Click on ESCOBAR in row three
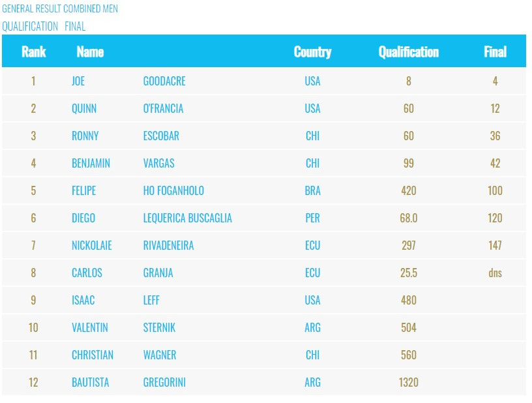 coord(161,136)
